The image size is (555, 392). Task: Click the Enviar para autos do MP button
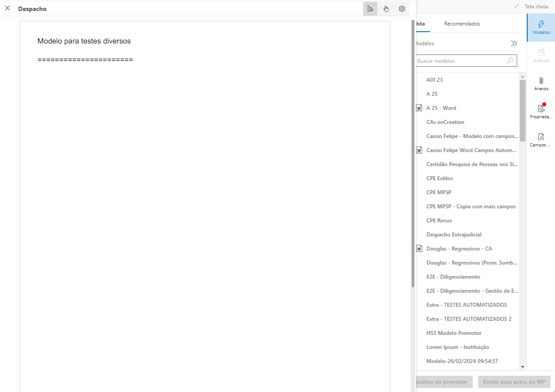click(514, 382)
